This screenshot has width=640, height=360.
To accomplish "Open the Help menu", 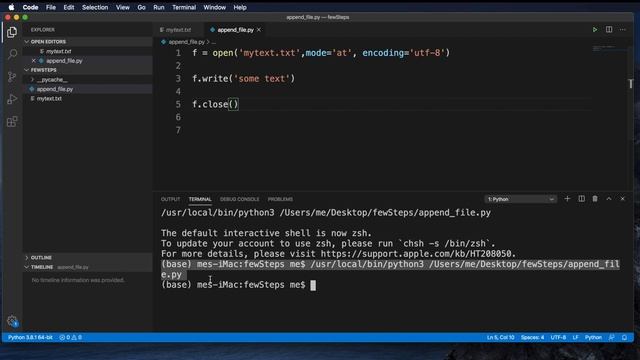I will pyautogui.click(x=240, y=7).
